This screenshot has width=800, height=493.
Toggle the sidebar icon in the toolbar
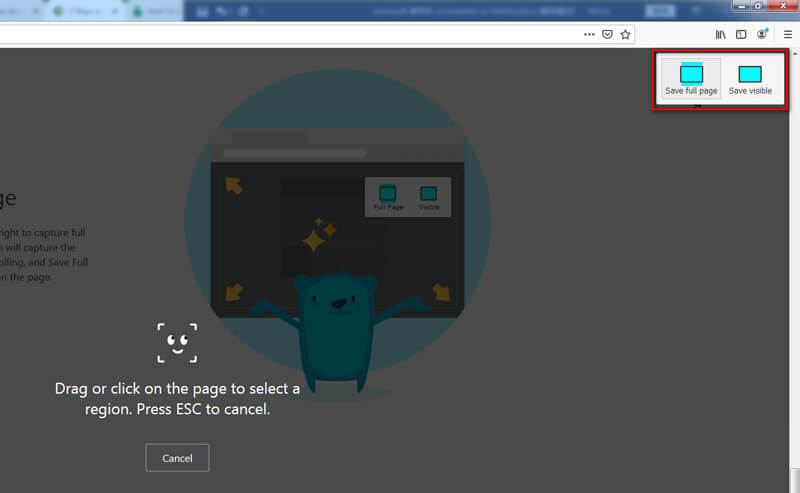(741, 35)
